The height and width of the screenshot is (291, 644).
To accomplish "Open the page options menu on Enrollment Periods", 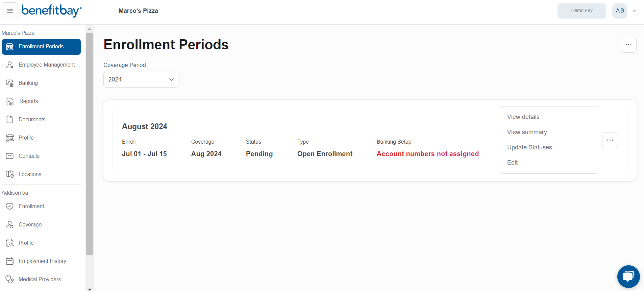I will click(628, 45).
